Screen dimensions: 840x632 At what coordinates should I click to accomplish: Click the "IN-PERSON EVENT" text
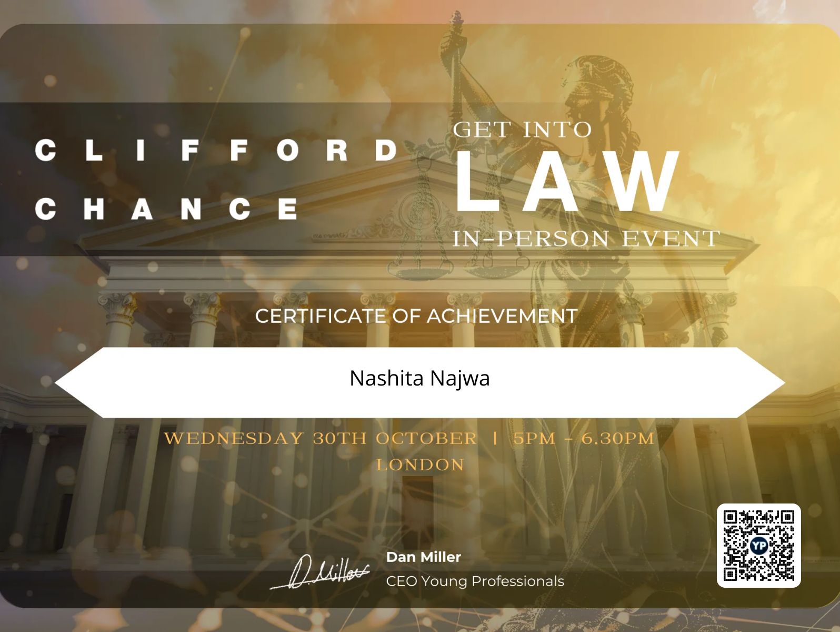(x=586, y=239)
